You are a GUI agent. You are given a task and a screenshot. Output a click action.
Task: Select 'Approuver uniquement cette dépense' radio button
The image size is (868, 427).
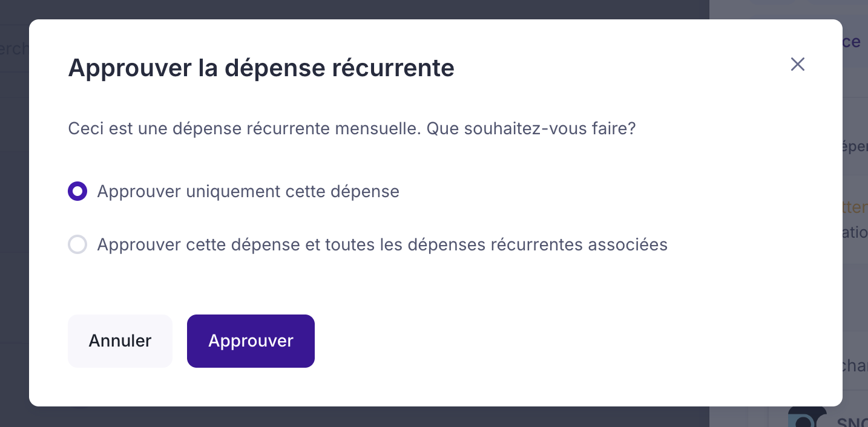click(x=77, y=192)
